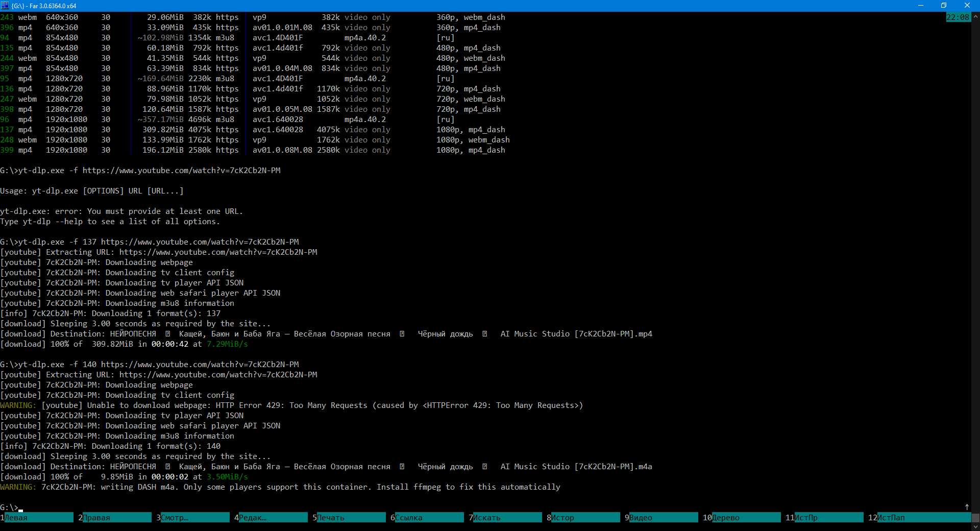Screen dimensions: 980x531
Task: Maximize or restore the Far window
Action: 944,6
